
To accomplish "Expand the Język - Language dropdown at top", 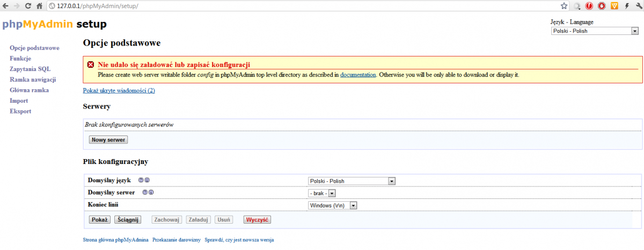I will 595,31.
